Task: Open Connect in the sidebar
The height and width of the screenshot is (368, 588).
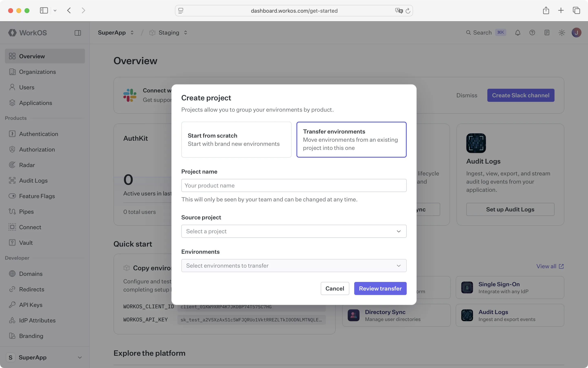Action: pyautogui.click(x=45, y=227)
